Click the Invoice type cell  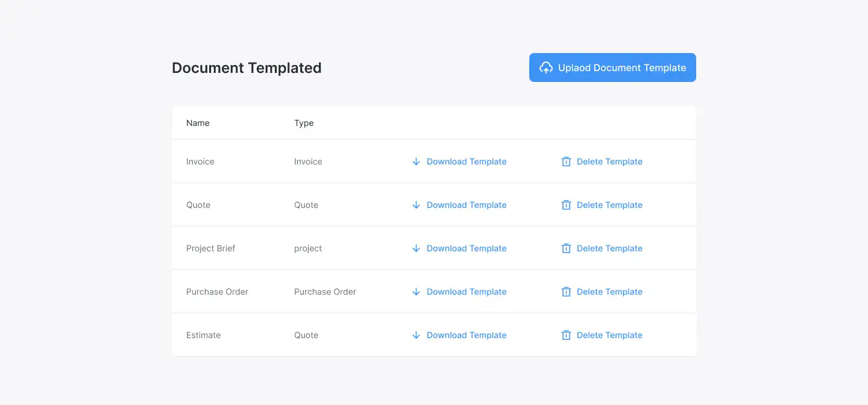pos(308,162)
